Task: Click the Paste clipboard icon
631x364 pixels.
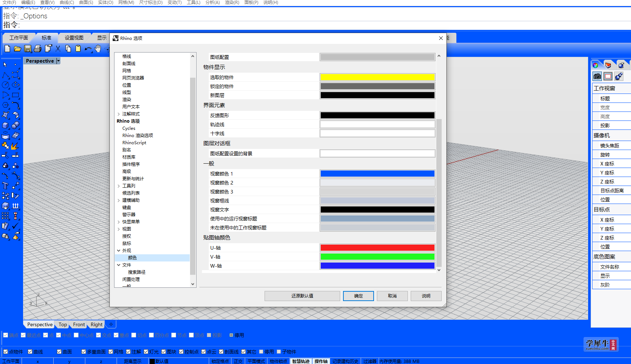Action: point(78,49)
